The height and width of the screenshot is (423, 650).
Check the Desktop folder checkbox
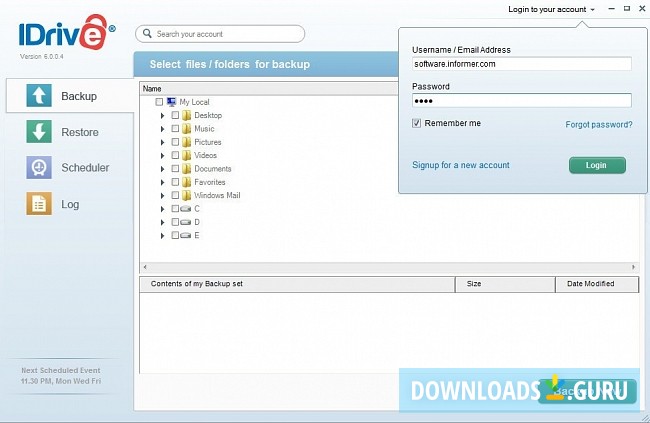(175, 115)
